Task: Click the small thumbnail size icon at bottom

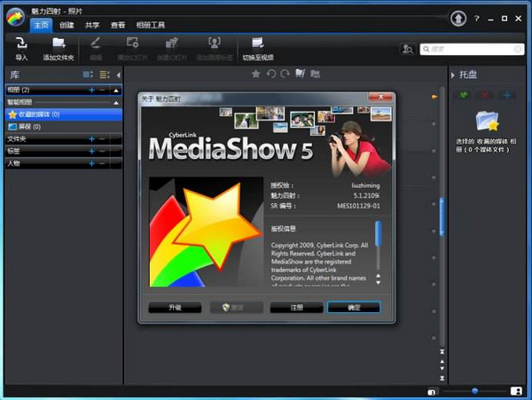Action: (431, 392)
